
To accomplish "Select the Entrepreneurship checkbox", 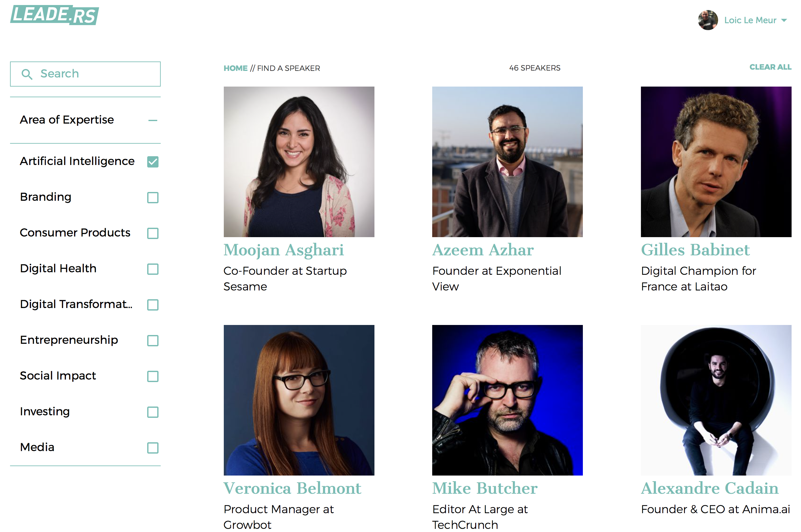I will 153,341.
